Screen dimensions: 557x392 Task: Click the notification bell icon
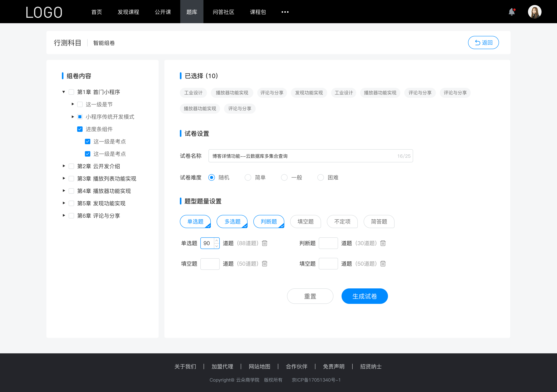[513, 11]
